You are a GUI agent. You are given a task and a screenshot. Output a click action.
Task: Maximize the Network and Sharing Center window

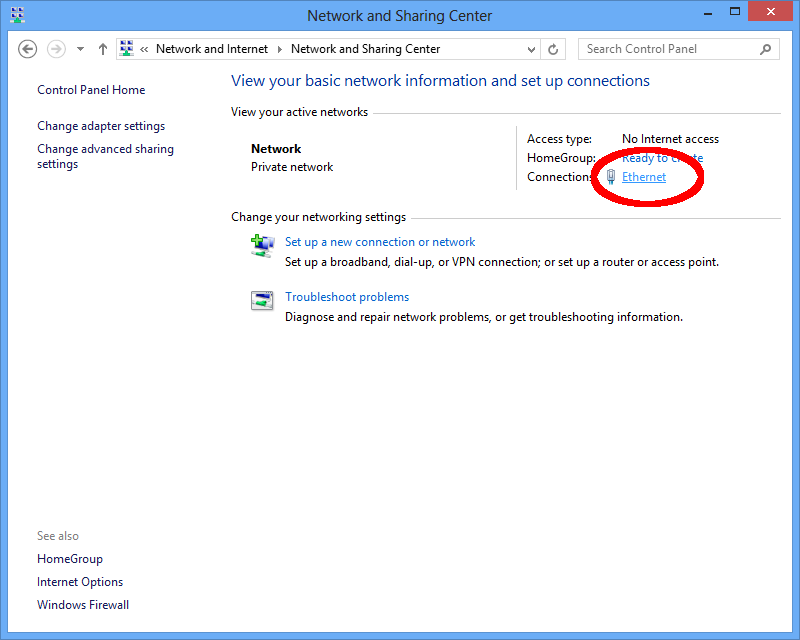(x=735, y=11)
